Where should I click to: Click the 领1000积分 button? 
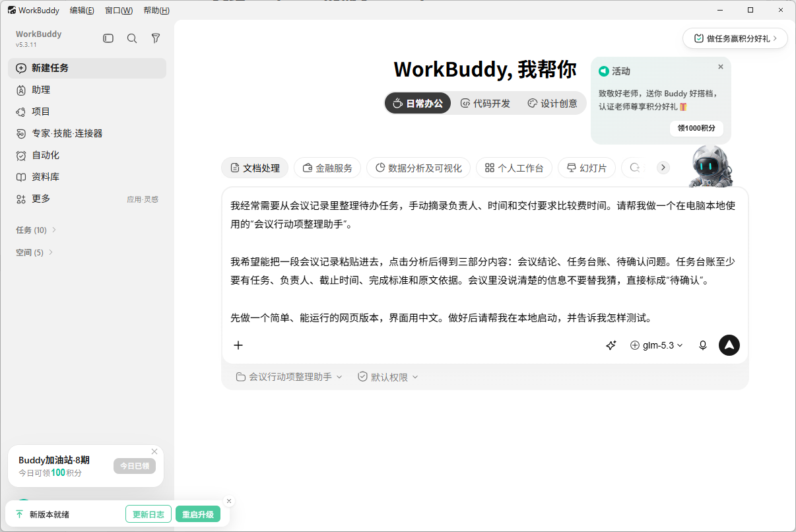[x=696, y=128]
